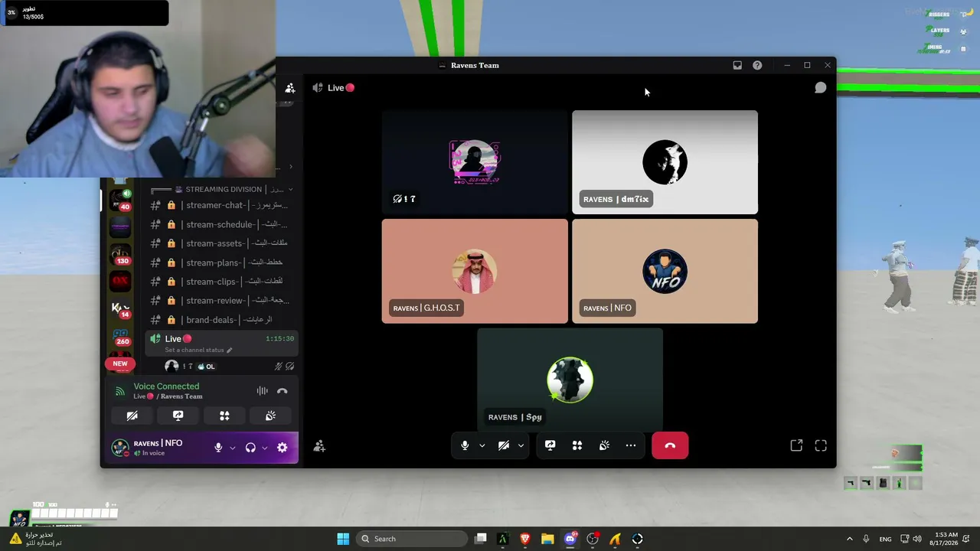Click "Set a channel status" text
The height and width of the screenshot is (551, 980).
(194, 350)
